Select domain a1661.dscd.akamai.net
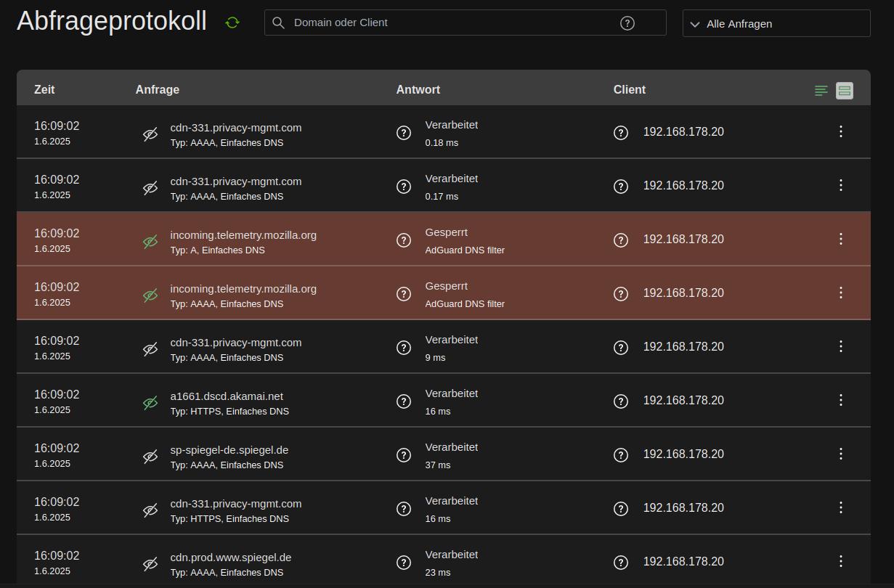 click(x=227, y=396)
